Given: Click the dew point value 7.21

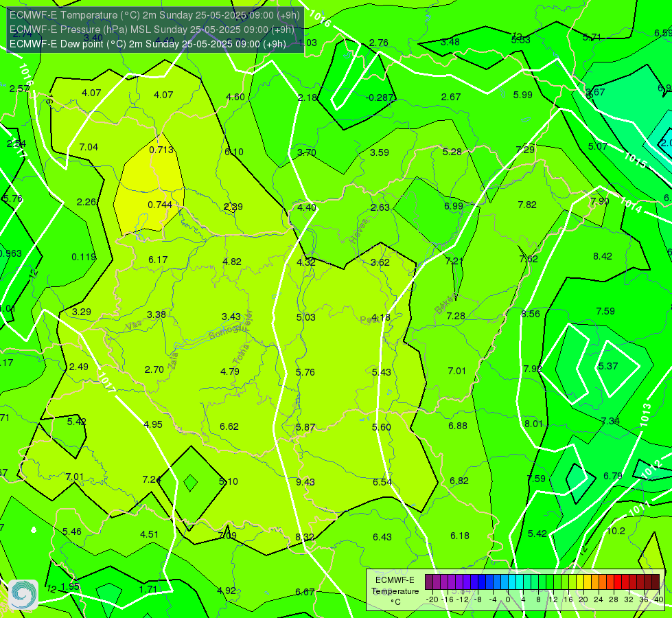Looking at the screenshot, I should [x=454, y=261].
